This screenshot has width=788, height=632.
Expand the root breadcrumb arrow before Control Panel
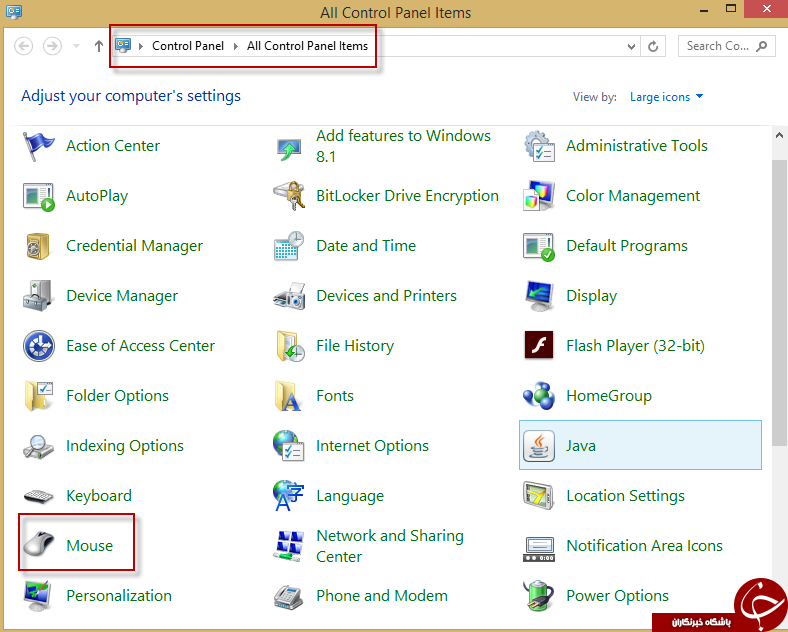(141, 46)
